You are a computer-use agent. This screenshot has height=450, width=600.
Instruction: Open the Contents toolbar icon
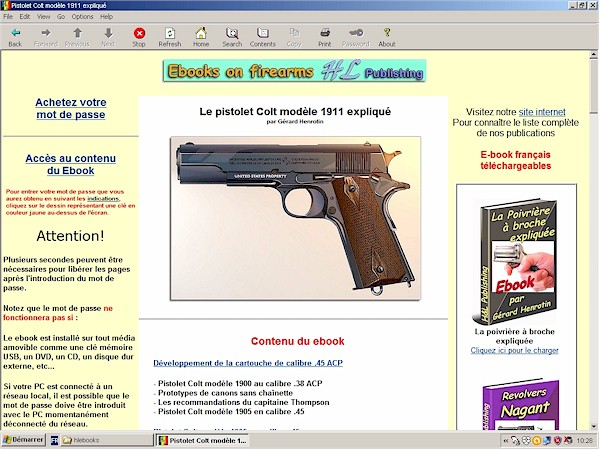pyautogui.click(x=263, y=33)
